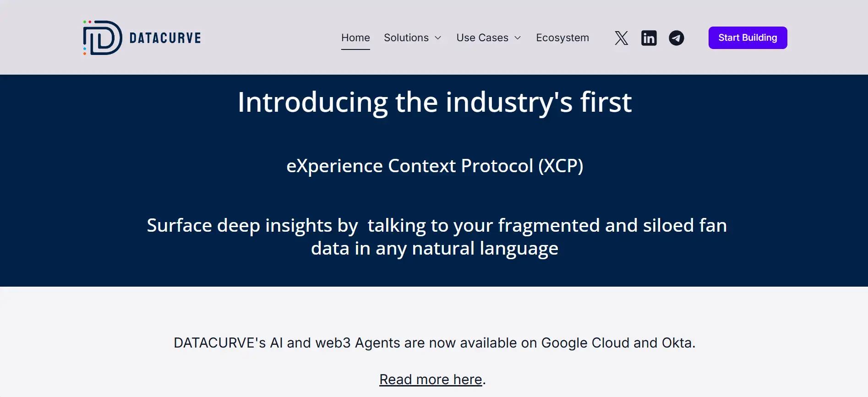Screen dimensions: 868x397
Task: Open the LinkedIn company page icon
Action: tap(649, 38)
